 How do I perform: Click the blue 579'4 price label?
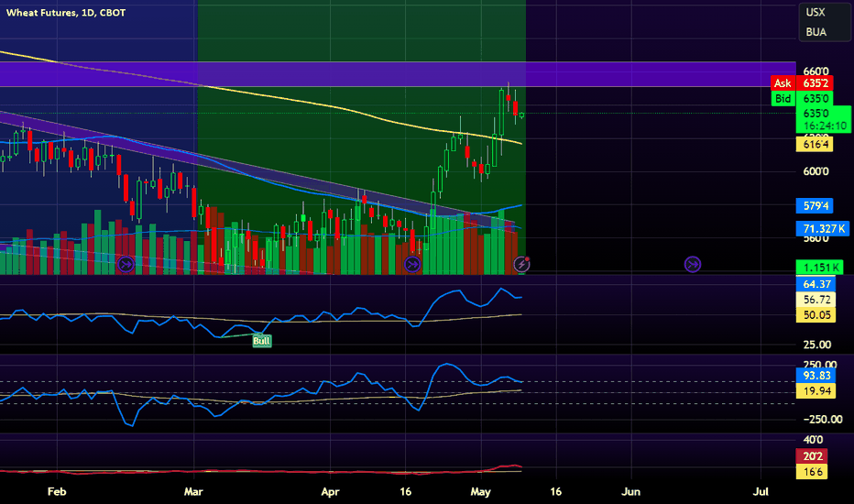815,206
